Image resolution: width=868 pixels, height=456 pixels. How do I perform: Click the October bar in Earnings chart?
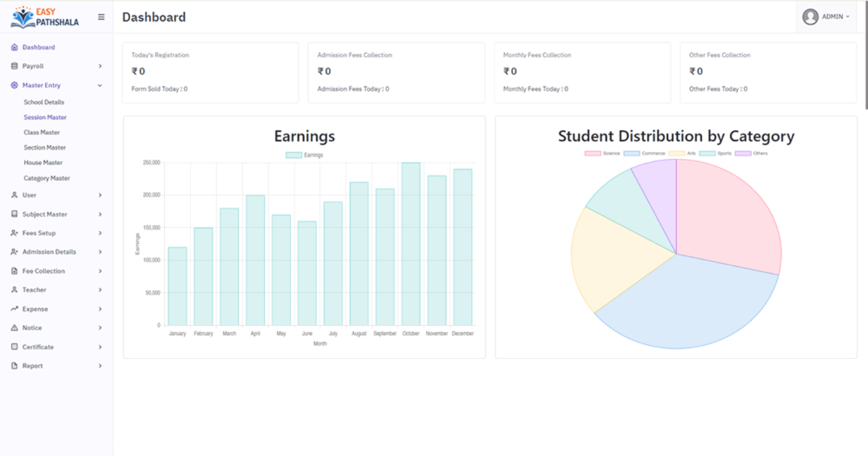[411, 244]
